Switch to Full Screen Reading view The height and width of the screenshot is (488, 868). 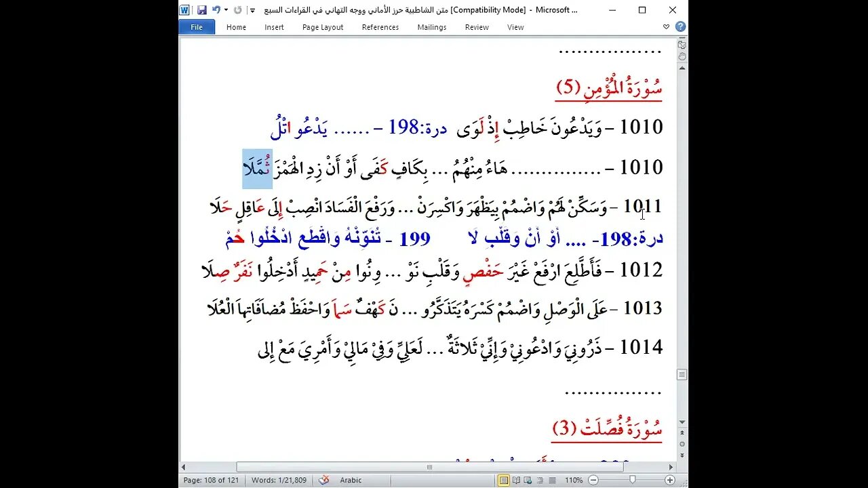pos(517,480)
